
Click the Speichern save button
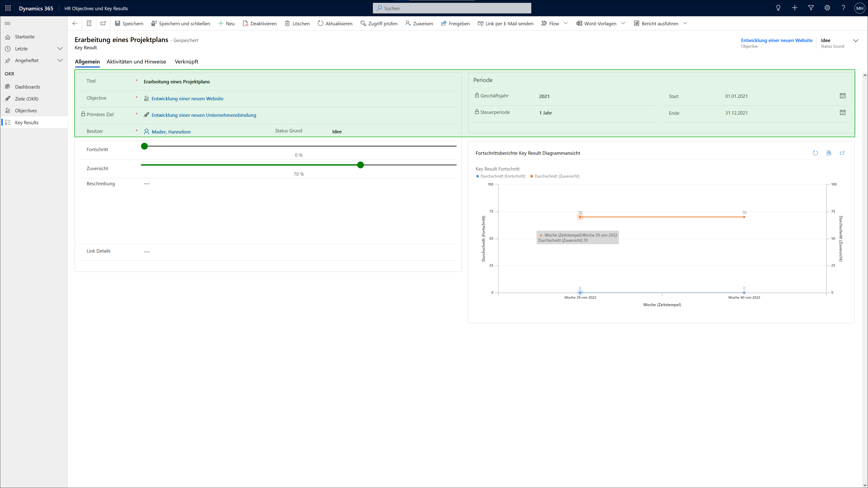(129, 23)
